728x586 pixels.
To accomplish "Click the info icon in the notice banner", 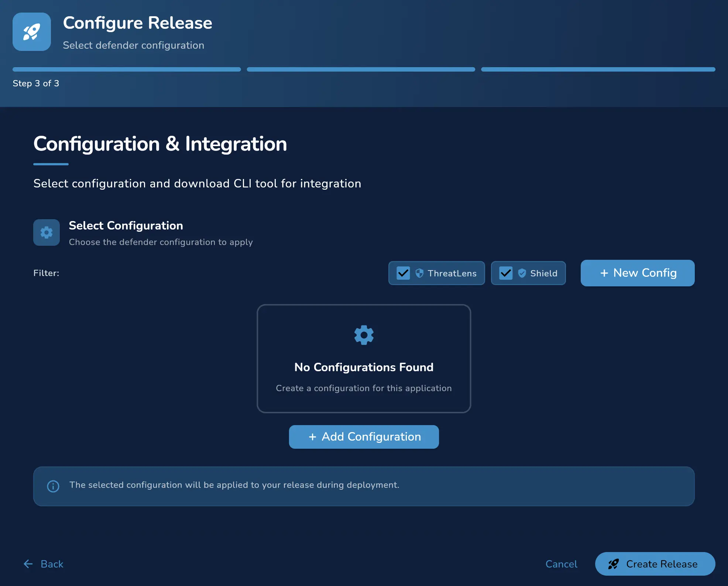I will click(x=53, y=486).
